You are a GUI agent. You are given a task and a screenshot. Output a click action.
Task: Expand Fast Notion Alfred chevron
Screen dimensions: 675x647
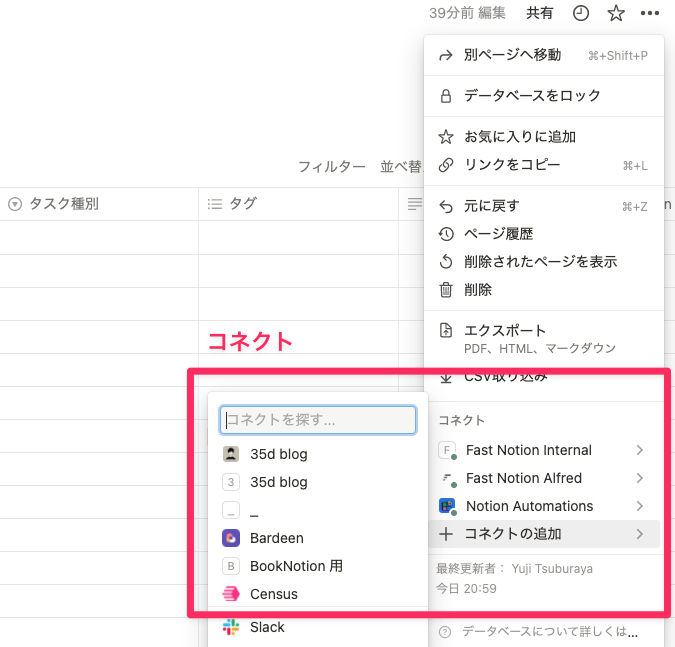[640, 478]
